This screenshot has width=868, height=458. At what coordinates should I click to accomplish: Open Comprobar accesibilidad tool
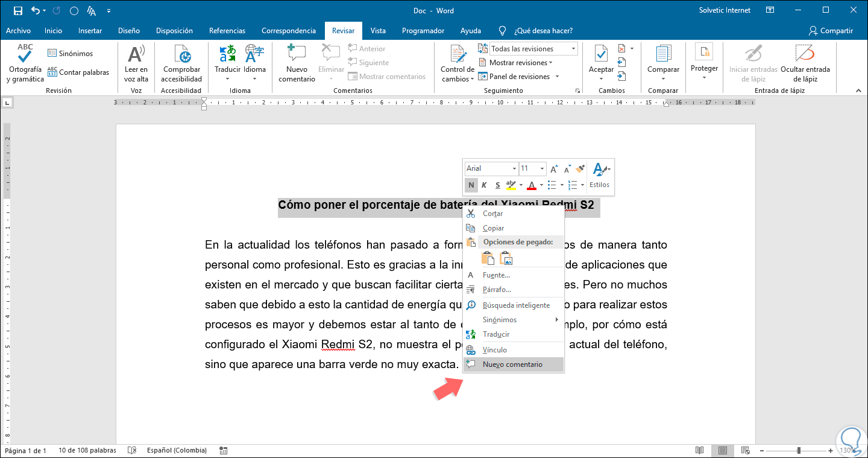(181, 56)
